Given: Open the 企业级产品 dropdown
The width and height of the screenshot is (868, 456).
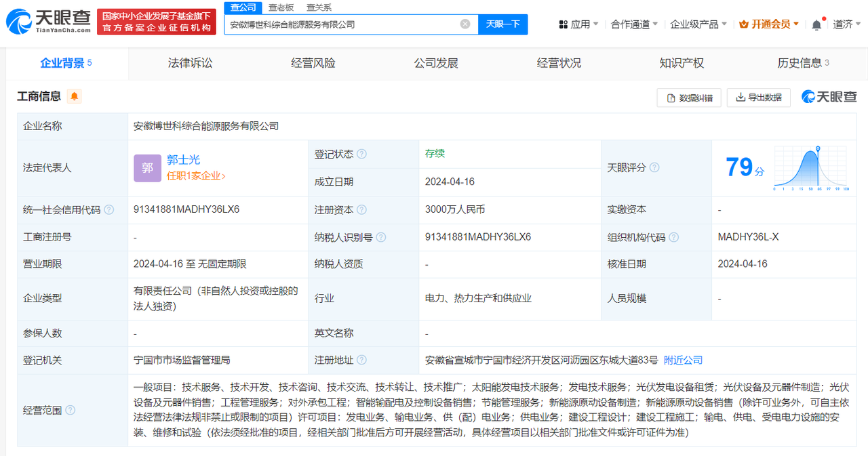Looking at the screenshot, I should point(698,24).
